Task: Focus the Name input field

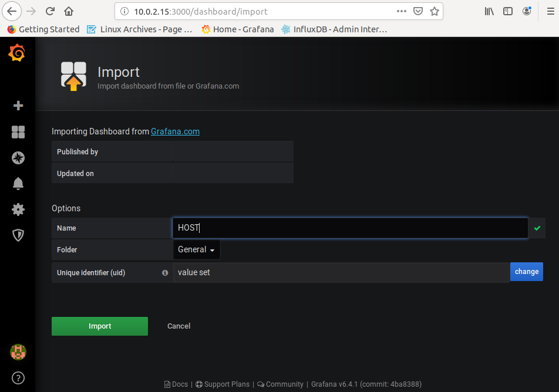Action: coord(350,228)
